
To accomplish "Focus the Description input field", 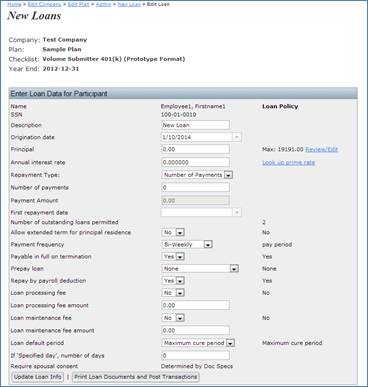I will [195, 125].
